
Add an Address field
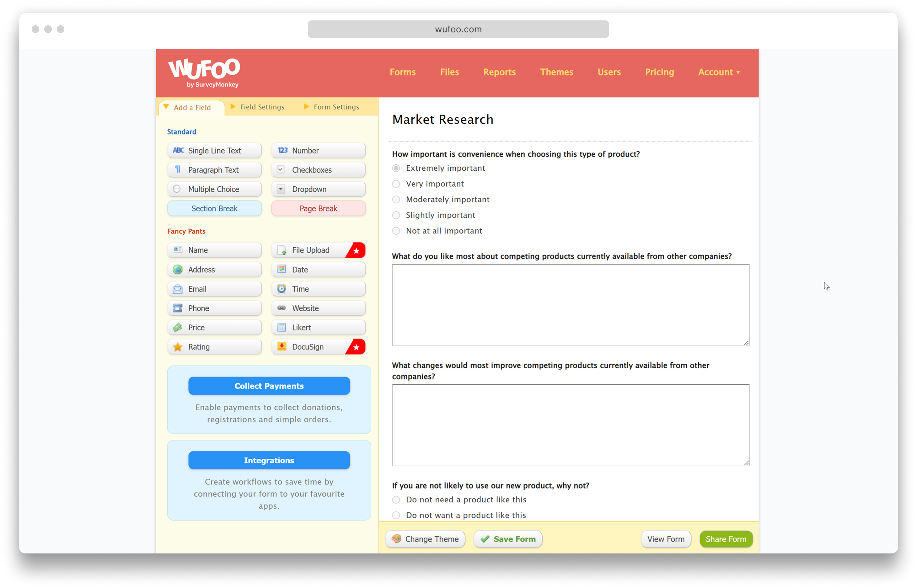(214, 270)
